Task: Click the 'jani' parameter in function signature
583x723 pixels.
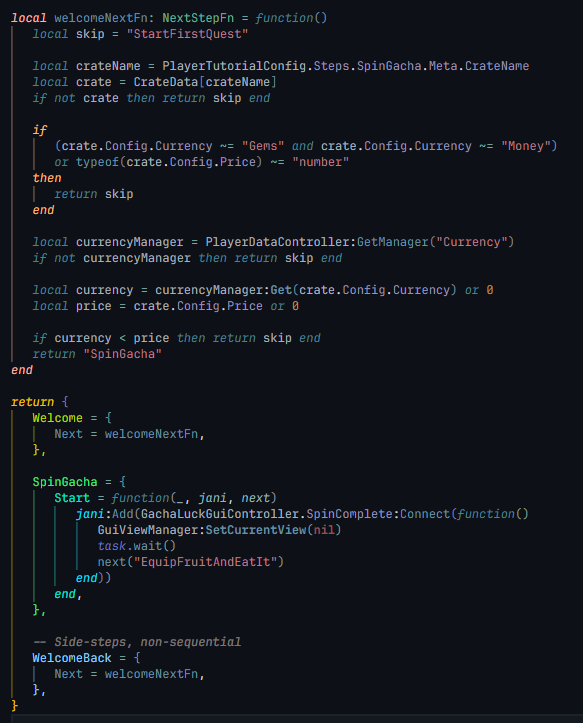Action: coord(212,498)
